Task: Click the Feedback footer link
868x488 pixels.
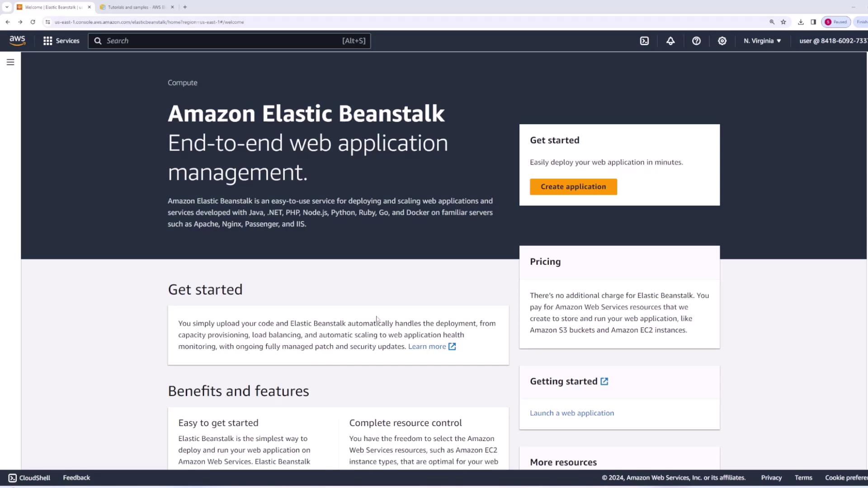Action: tap(76, 478)
